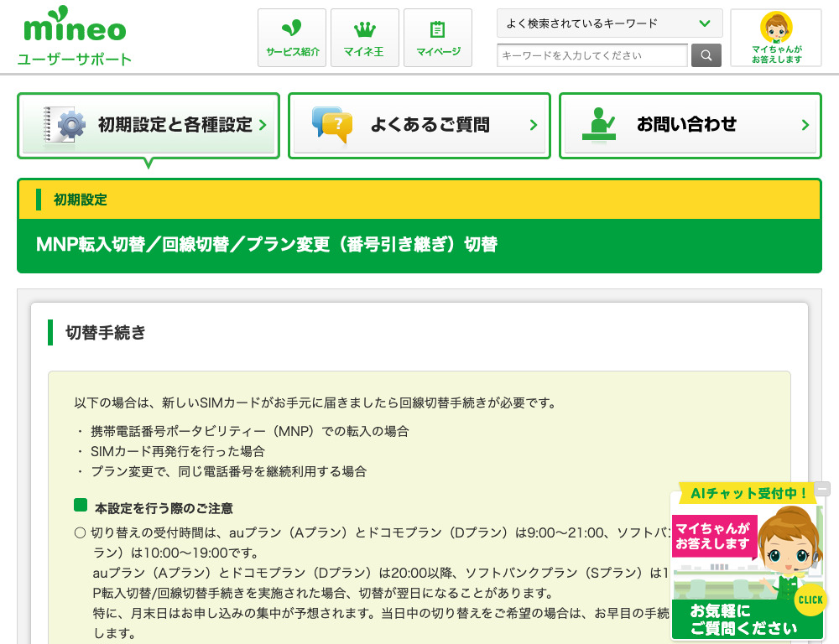Image resolution: width=839 pixels, height=644 pixels.
Task: Click the キーワード search input field
Action: pos(592,55)
